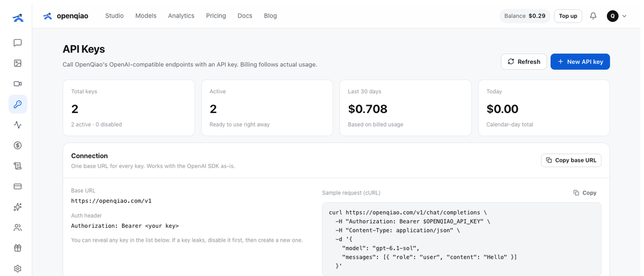
Task: Click the "model": "gpt-6.1-sol" code line
Action: [380, 248]
